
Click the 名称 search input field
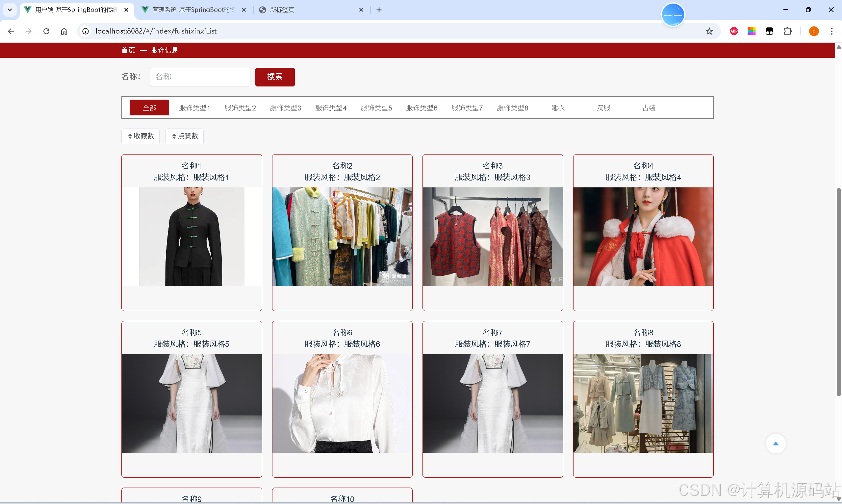coord(200,77)
